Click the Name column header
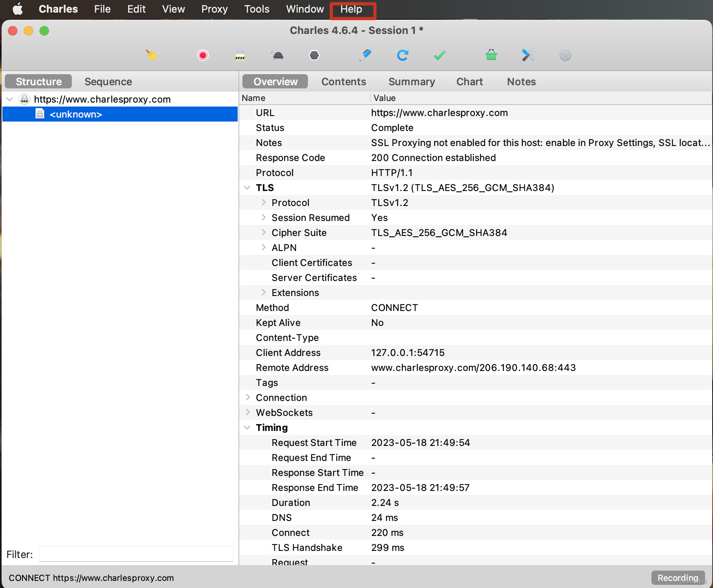Viewport: 713px width, 588px height. pos(304,98)
